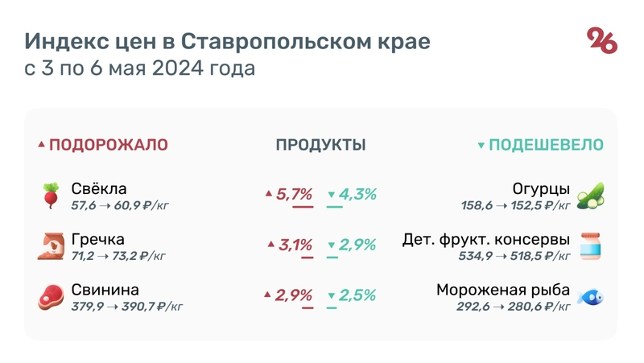The height and width of the screenshot is (363, 644).
Task: Click the red 3,1% value for Гречка
Action: tap(295, 245)
